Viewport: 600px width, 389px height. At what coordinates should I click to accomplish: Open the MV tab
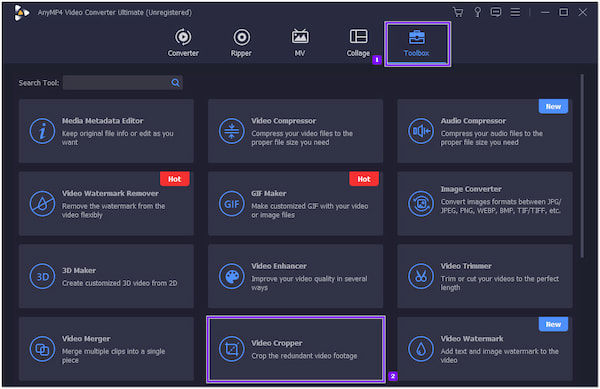click(x=300, y=43)
